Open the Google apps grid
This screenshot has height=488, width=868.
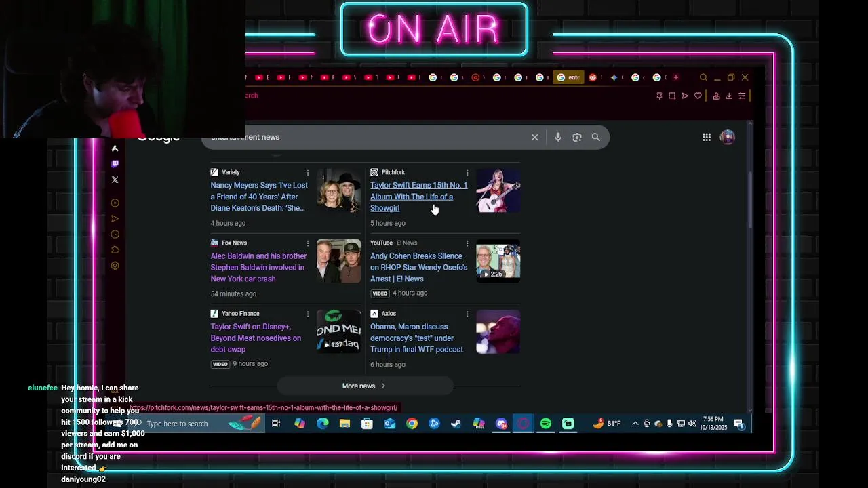707,137
